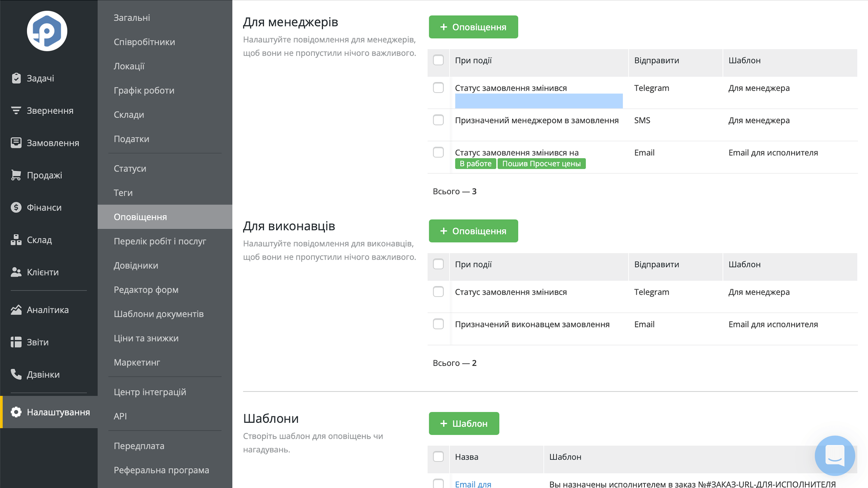
Task: Click the Налаштування gear icon
Action: tap(16, 412)
